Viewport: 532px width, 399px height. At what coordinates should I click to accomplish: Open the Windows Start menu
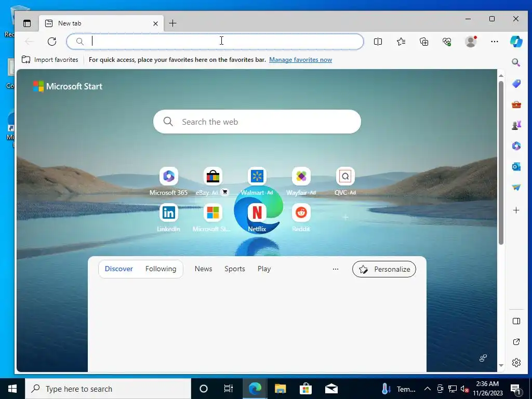click(12, 389)
